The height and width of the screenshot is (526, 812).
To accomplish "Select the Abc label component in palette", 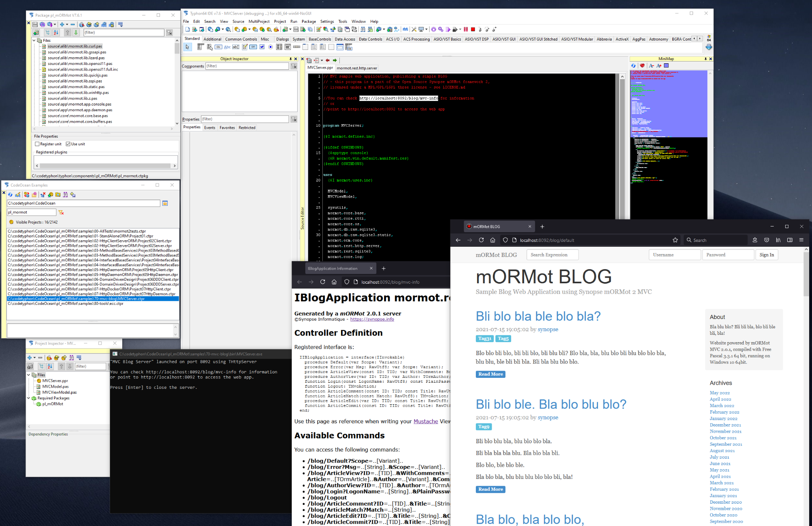I will [227, 47].
